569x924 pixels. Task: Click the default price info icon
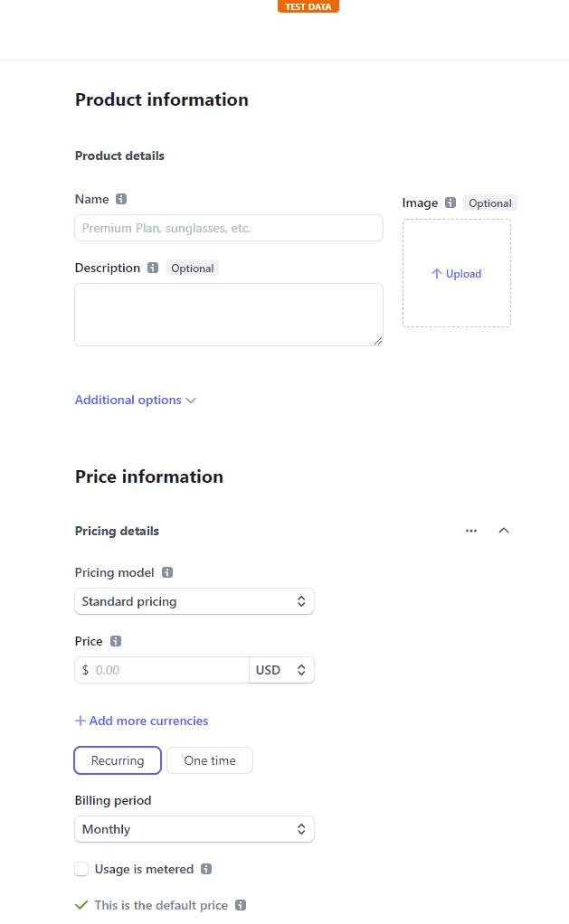tap(241, 905)
